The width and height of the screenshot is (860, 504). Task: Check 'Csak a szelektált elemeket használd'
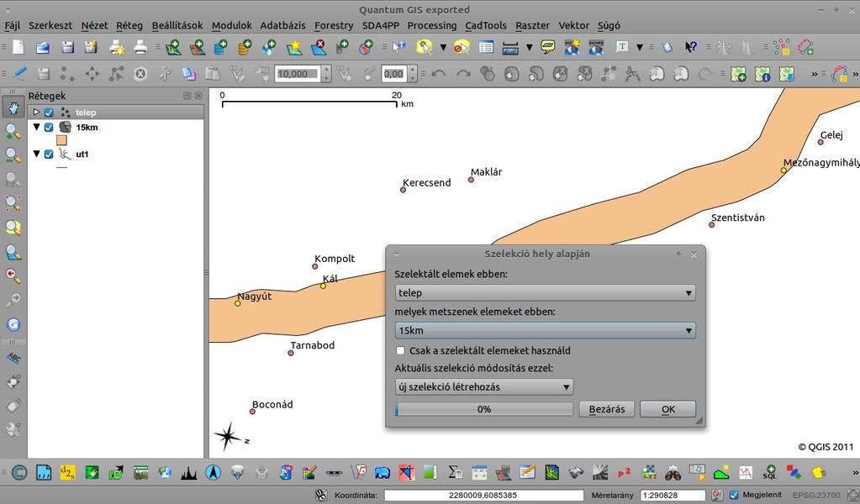pos(400,350)
